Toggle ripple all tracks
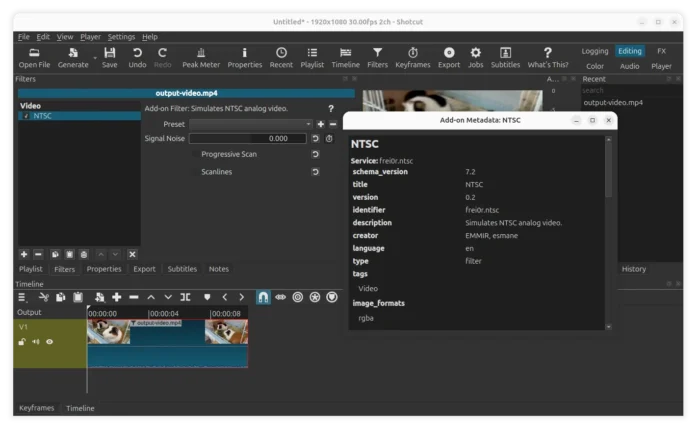This screenshot has height=434, width=700. pos(315,297)
